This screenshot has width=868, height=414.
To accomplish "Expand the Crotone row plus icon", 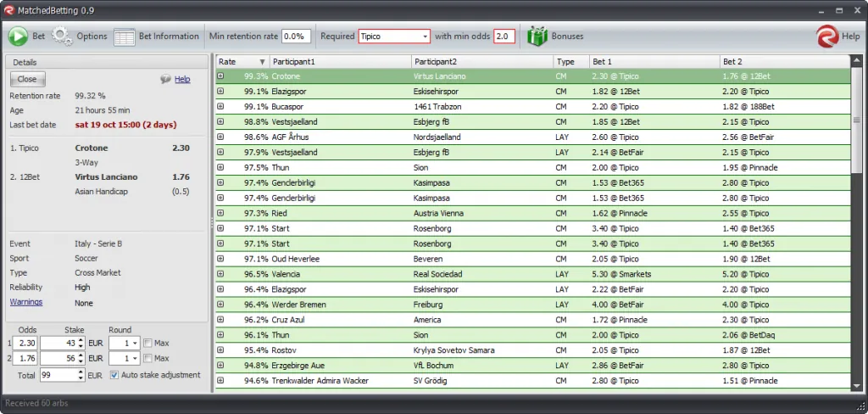I will click(x=220, y=76).
